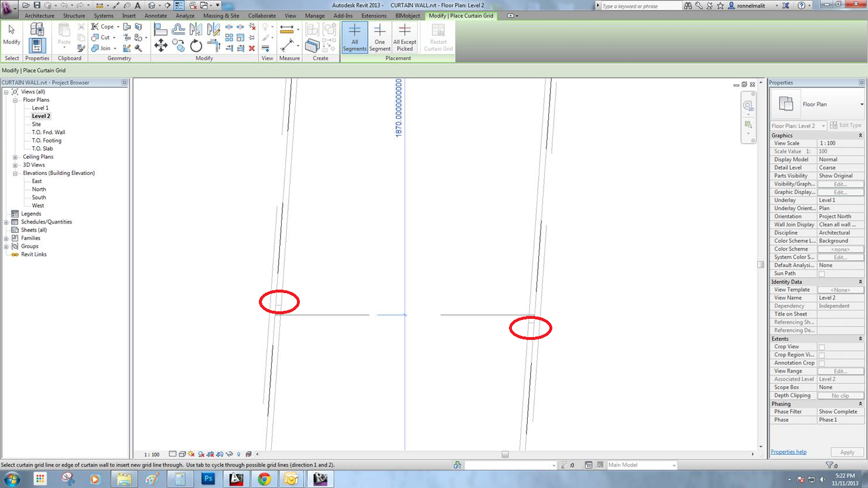Click the binoculars search icon
This screenshot has height=488, width=868.
688,5
